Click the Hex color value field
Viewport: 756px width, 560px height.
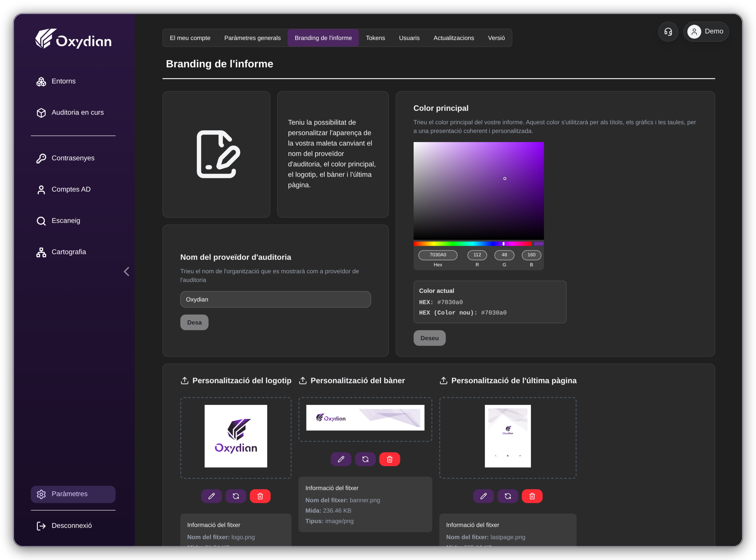tap(438, 255)
